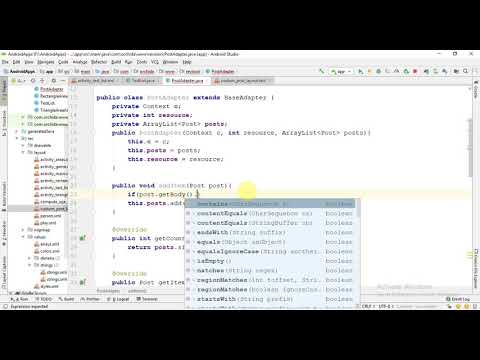Expand the mipmap folder in project tree
480x360 pixels.
point(23,230)
